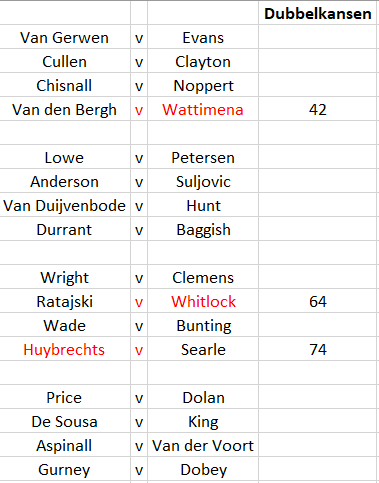Select the Dubbelkansen header cell
This screenshot has width=379, height=483.
318,13
